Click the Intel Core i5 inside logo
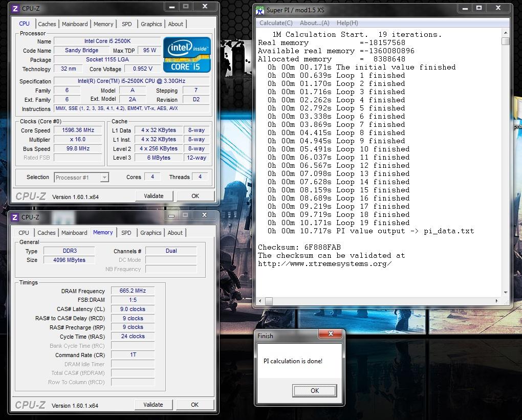522x420 pixels. point(187,55)
